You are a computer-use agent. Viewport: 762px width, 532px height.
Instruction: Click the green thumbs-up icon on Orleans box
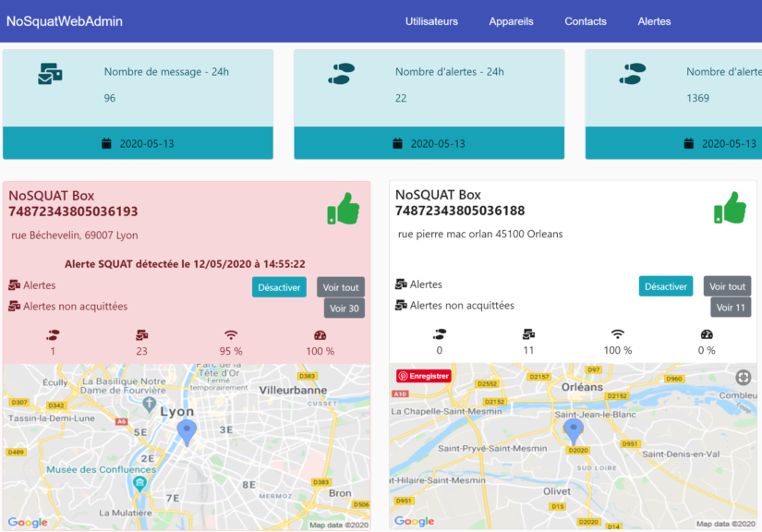pos(730,208)
